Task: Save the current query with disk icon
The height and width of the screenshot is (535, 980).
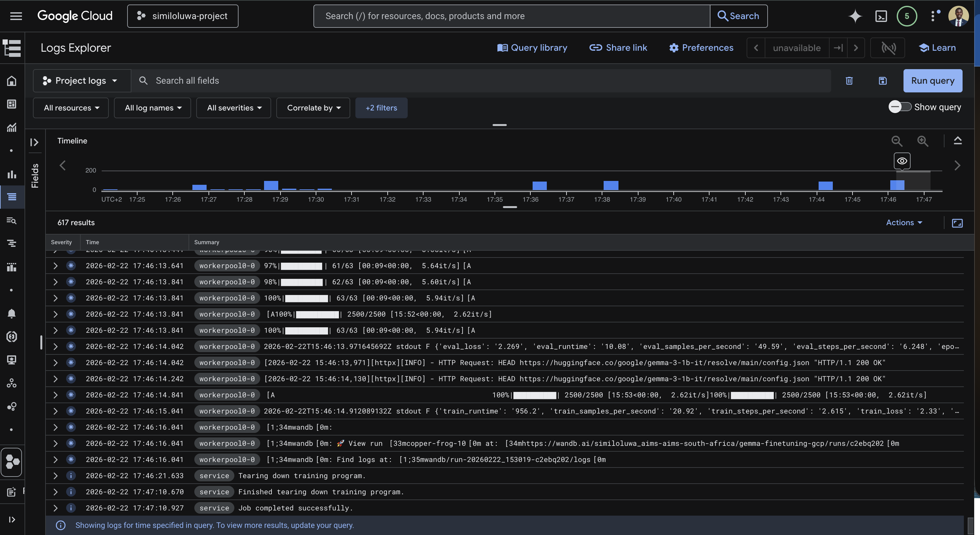Action: 882,81
